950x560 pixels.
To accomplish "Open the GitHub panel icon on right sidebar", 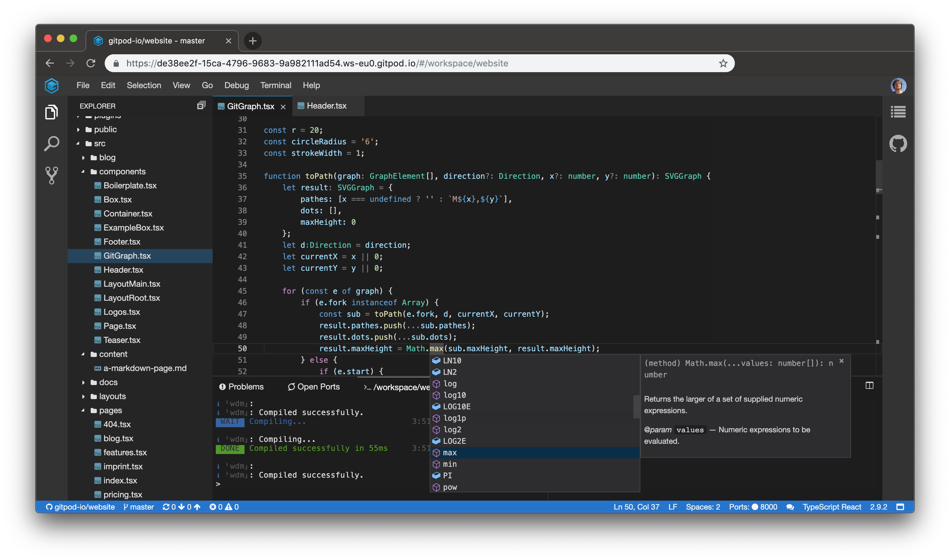I will coord(898,144).
